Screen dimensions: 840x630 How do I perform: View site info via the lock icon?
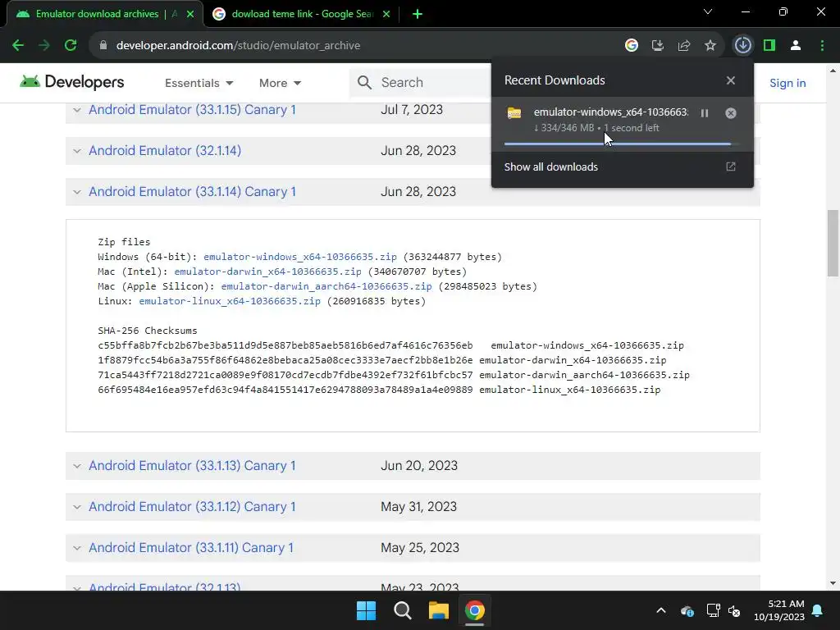[103, 46]
